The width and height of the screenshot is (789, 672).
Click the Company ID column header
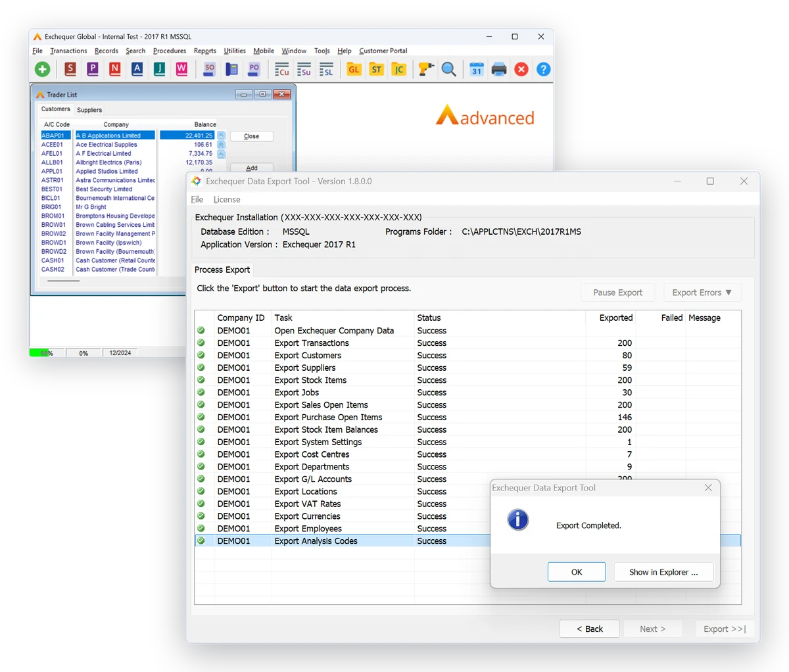tap(241, 318)
